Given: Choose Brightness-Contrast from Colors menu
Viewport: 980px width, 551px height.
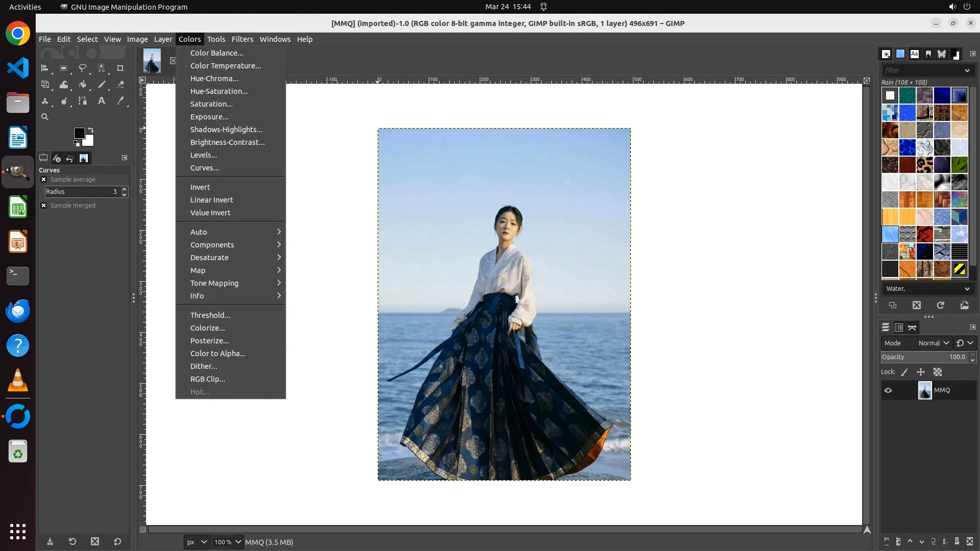Looking at the screenshot, I should 227,142.
